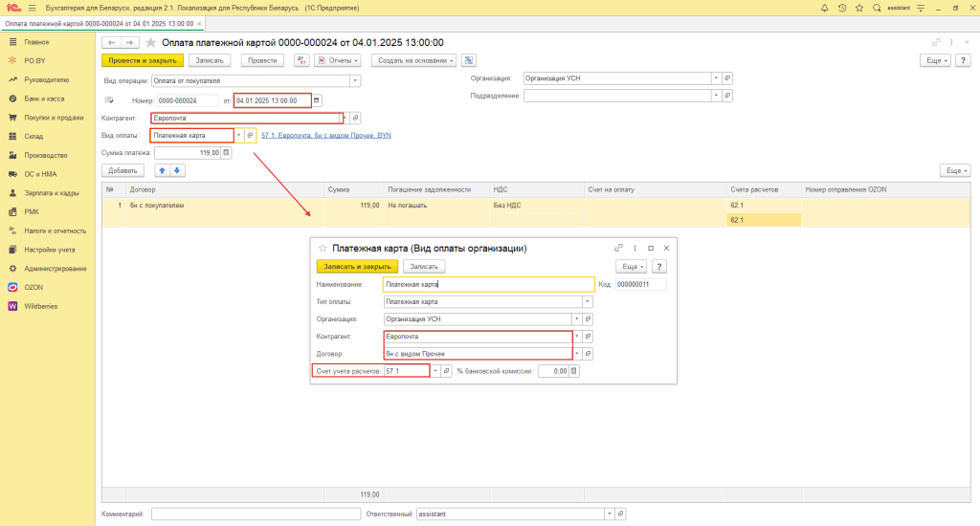Open calculator for Сумма платежа field
The height and width of the screenshot is (526, 980).
click(226, 152)
